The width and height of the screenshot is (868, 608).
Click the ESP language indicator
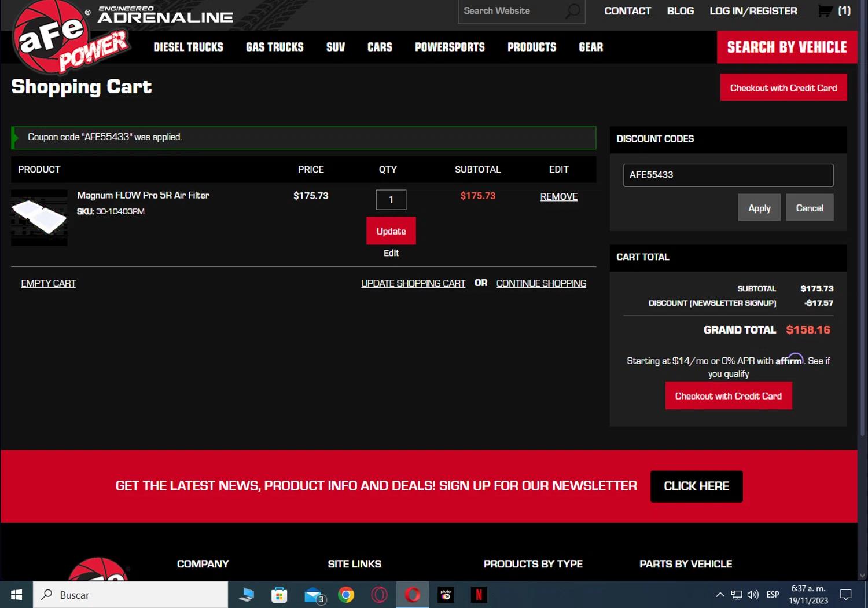[773, 595]
